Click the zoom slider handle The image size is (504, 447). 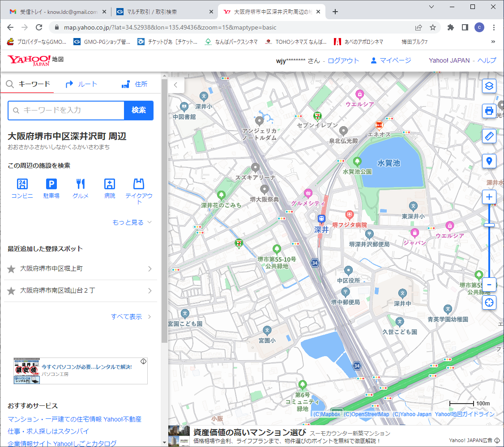[489, 225]
